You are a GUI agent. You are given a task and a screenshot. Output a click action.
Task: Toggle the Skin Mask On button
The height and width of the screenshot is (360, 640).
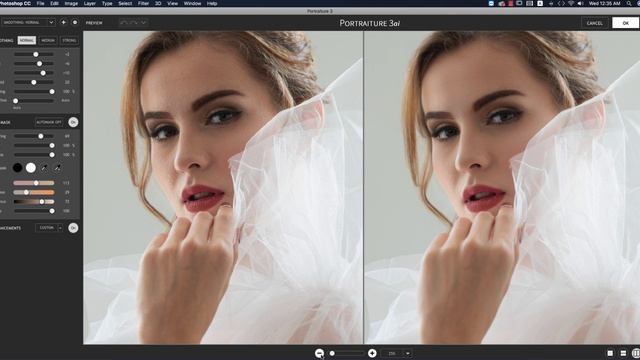73,122
